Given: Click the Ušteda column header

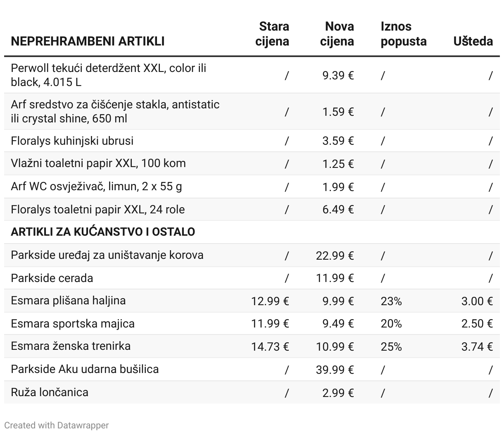Looking at the screenshot, I should [473, 41].
